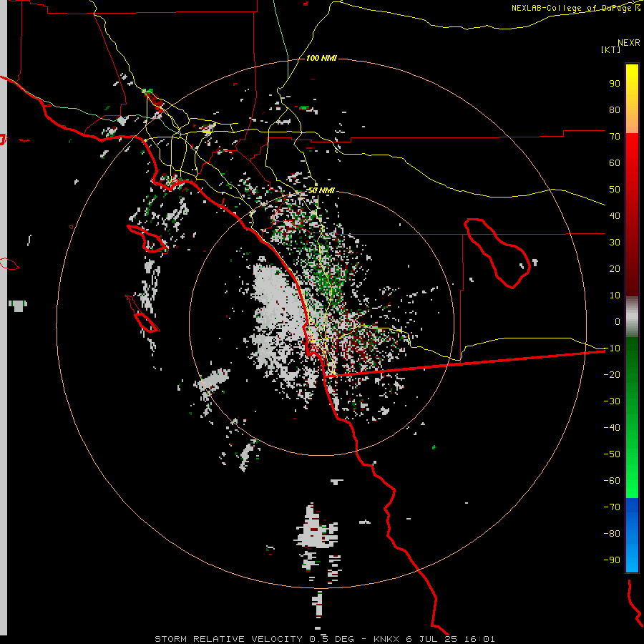Click the 0 value on velocity scale

click(x=618, y=321)
